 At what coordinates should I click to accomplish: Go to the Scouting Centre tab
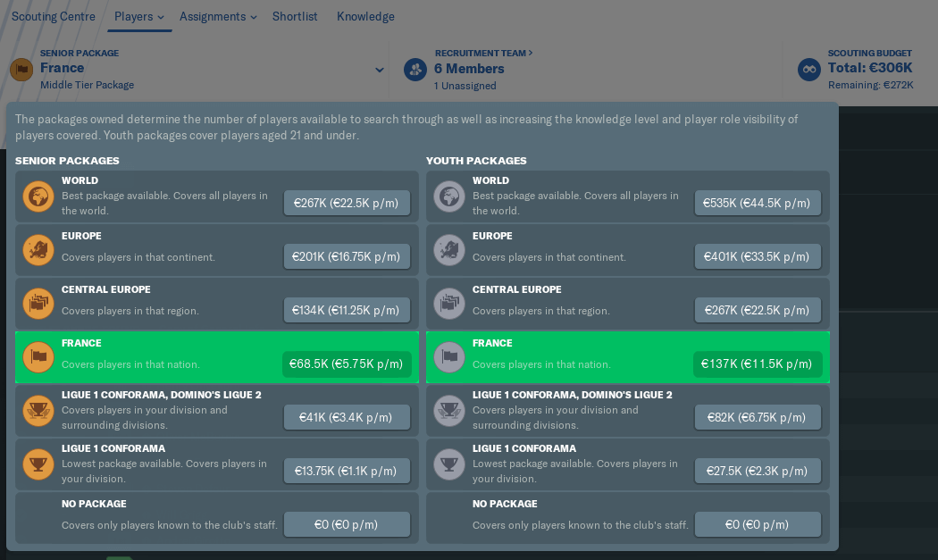54,17
